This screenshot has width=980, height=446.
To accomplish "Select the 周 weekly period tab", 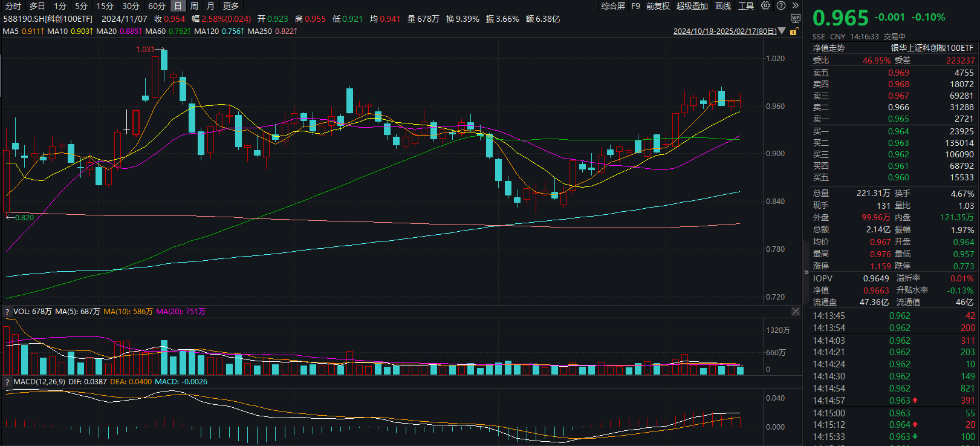I will pyautogui.click(x=194, y=6).
